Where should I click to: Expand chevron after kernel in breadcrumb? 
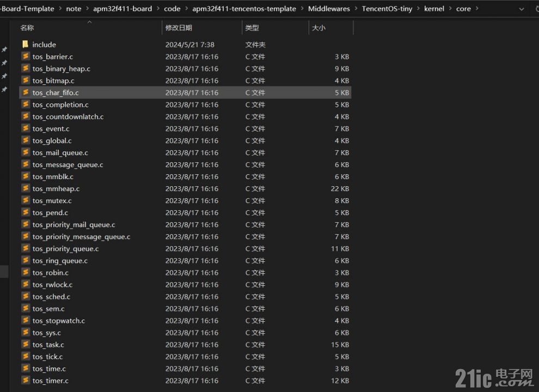pos(450,9)
